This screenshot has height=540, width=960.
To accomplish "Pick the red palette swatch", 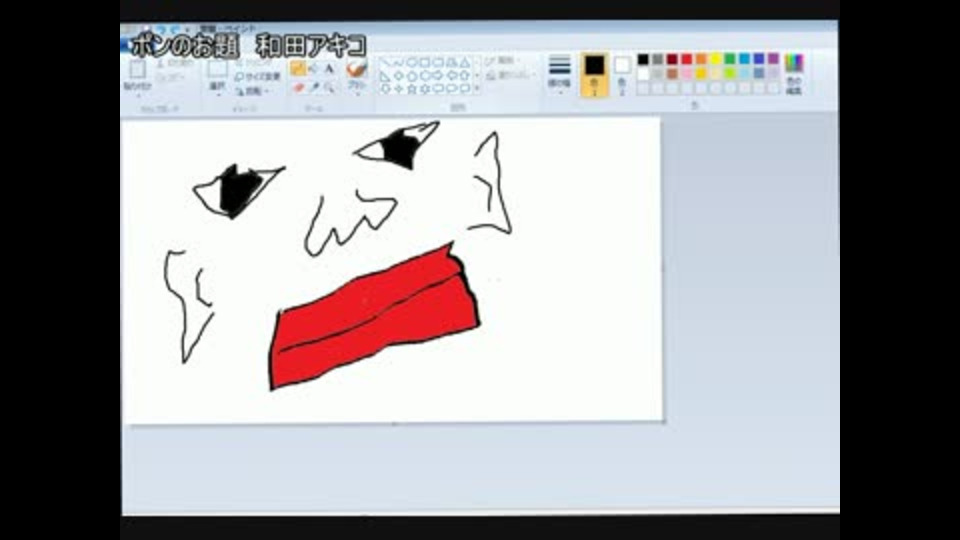I will click(686, 59).
